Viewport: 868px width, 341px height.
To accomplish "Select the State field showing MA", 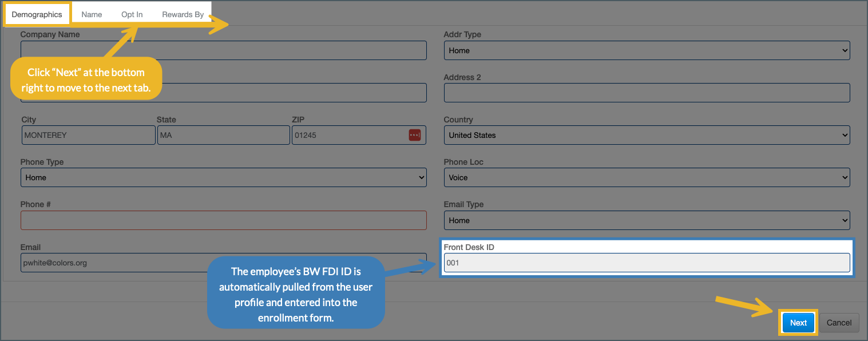I will [223, 135].
